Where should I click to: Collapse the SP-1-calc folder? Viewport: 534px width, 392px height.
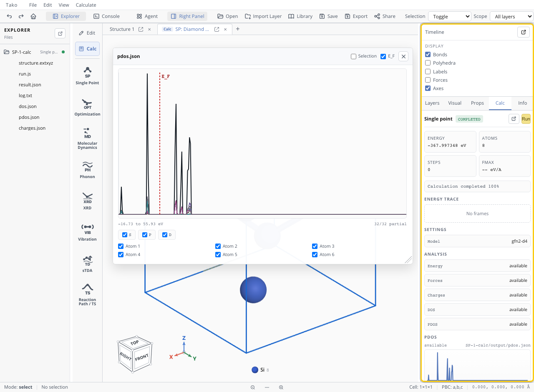(x=7, y=52)
